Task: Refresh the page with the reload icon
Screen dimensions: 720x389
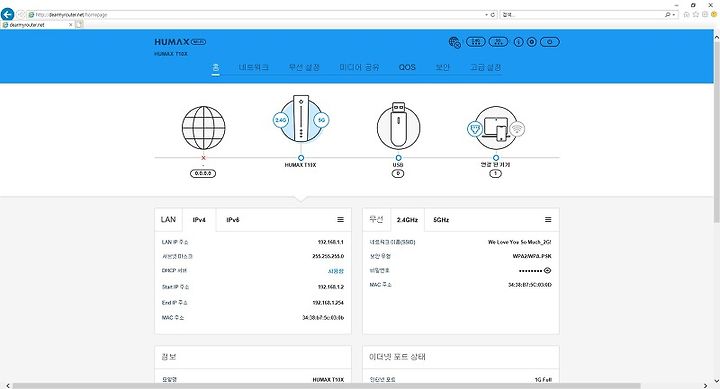Action: click(493, 15)
